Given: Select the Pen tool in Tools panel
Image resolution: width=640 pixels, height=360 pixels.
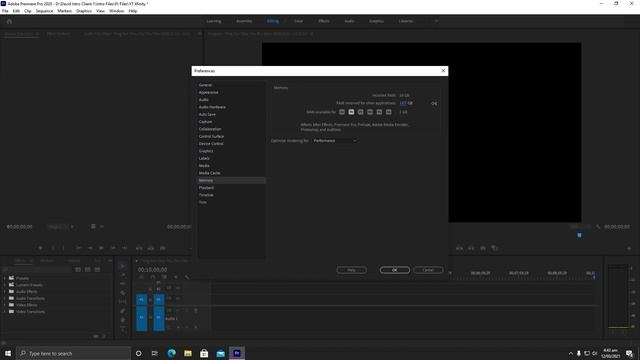Looking at the screenshot, I should (x=122, y=311).
